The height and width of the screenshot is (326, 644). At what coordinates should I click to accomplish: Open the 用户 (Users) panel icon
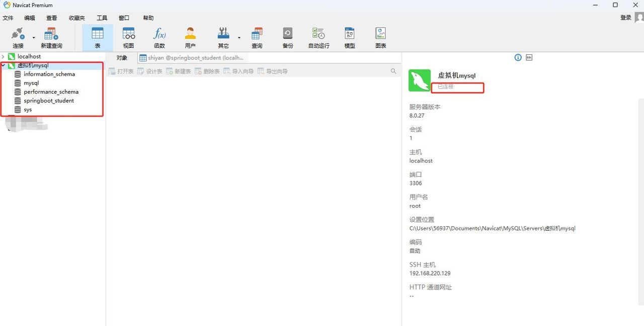(x=190, y=36)
